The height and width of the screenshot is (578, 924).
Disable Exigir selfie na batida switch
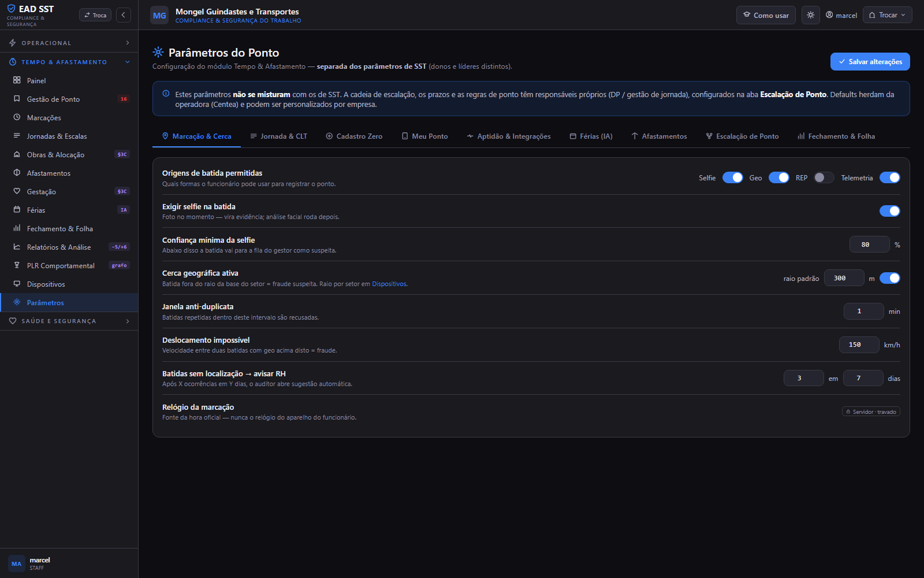(x=890, y=211)
